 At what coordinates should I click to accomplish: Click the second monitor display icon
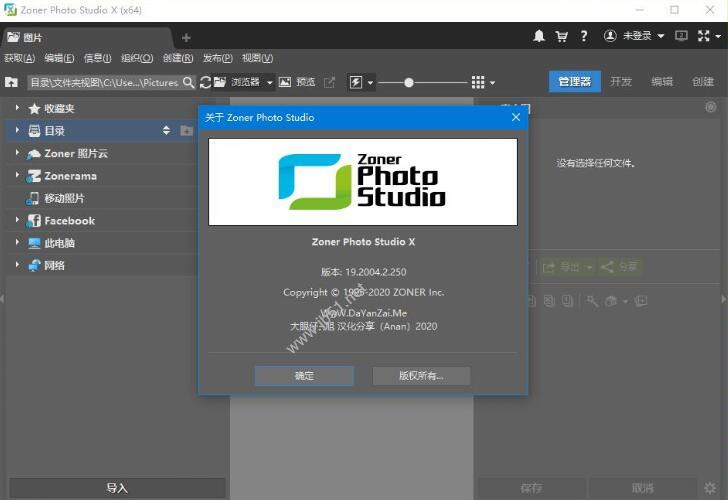coord(681,36)
